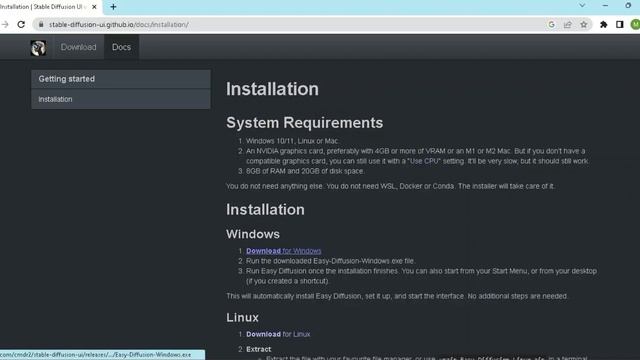Select Installation in the sidebar

(121, 99)
